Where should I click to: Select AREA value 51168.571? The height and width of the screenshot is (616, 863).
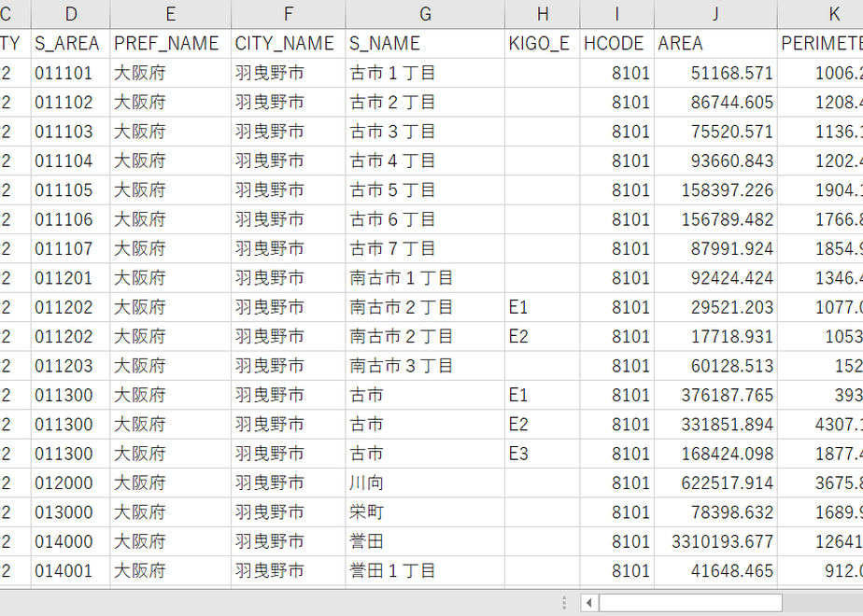click(x=715, y=73)
